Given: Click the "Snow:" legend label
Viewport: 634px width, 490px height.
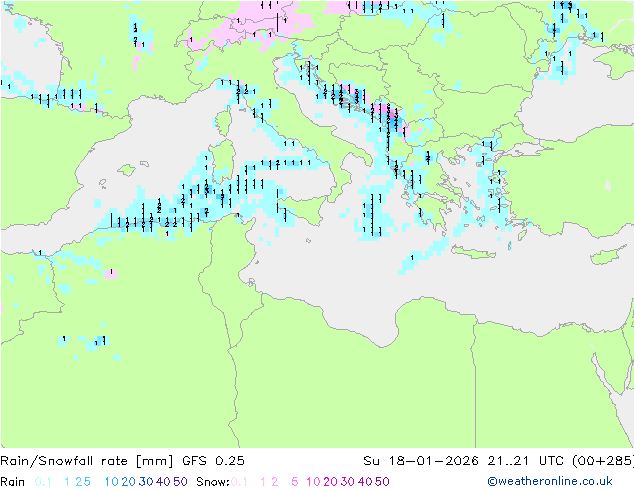Looking at the screenshot, I should pyautogui.click(x=213, y=482).
